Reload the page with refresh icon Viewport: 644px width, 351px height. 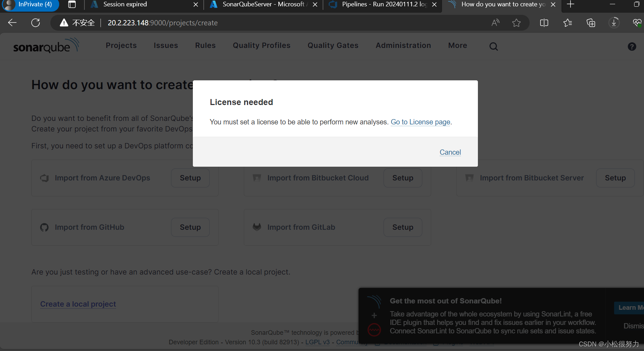(36, 23)
